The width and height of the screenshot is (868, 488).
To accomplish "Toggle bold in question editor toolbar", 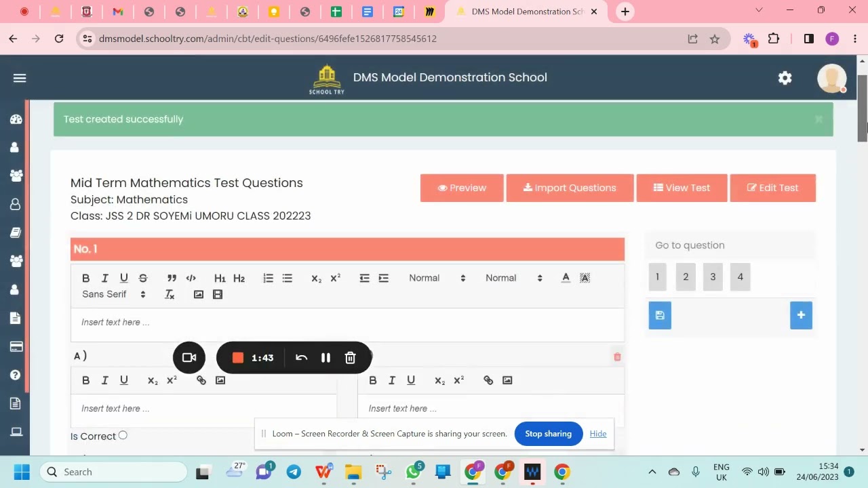I will click(85, 278).
